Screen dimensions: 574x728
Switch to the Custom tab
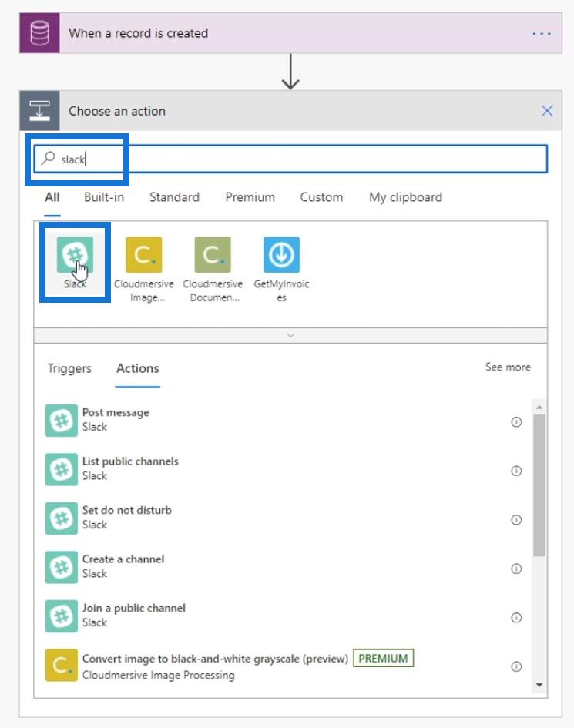(321, 197)
